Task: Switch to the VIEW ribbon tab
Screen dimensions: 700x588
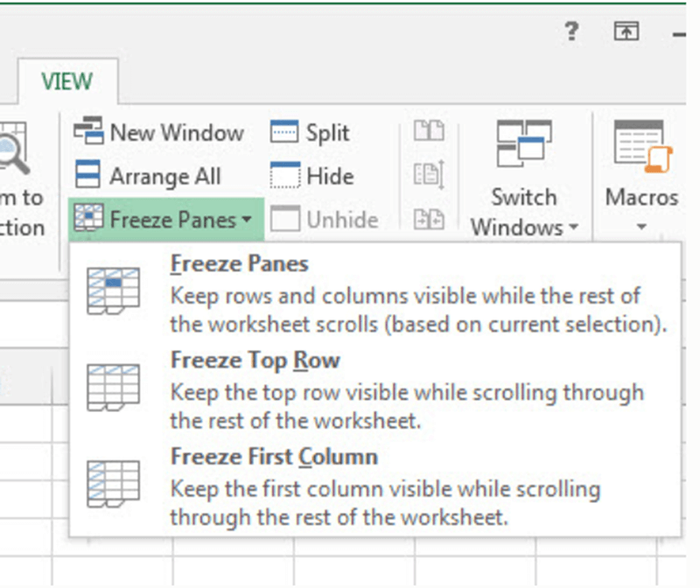Action: pyautogui.click(x=66, y=81)
